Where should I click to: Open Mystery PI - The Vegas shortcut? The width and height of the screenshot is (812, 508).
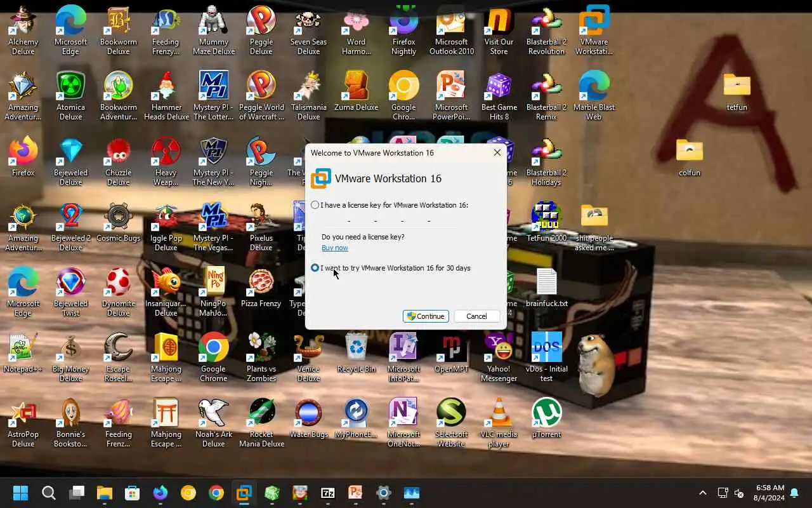pos(213,227)
